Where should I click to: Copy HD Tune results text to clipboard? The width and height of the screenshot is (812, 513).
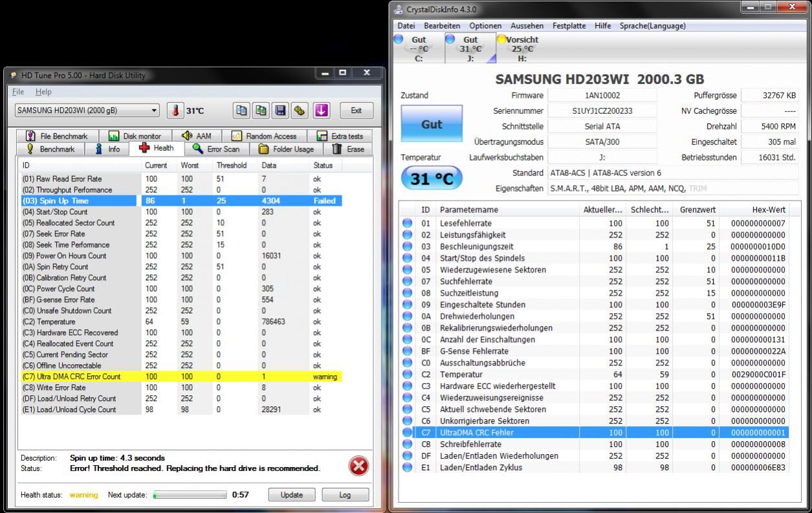(x=241, y=111)
